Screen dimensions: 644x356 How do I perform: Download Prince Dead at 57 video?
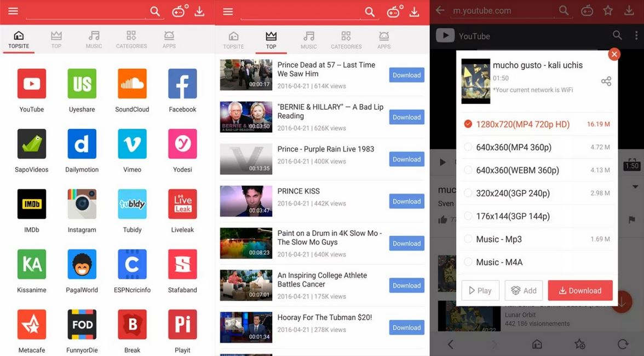(406, 75)
